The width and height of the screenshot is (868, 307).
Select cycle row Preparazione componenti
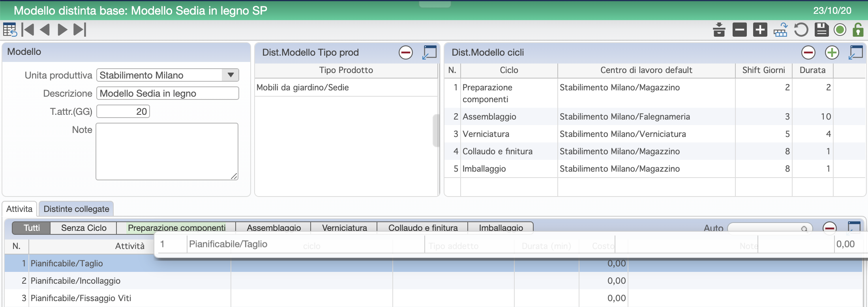click(654, 93)
